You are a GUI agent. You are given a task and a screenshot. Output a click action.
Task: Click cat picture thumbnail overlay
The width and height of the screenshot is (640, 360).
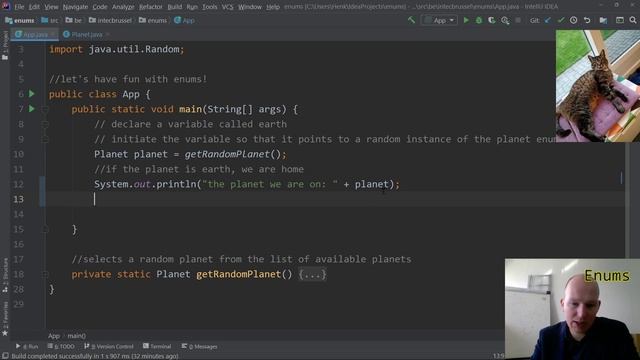tap(598, 86)
